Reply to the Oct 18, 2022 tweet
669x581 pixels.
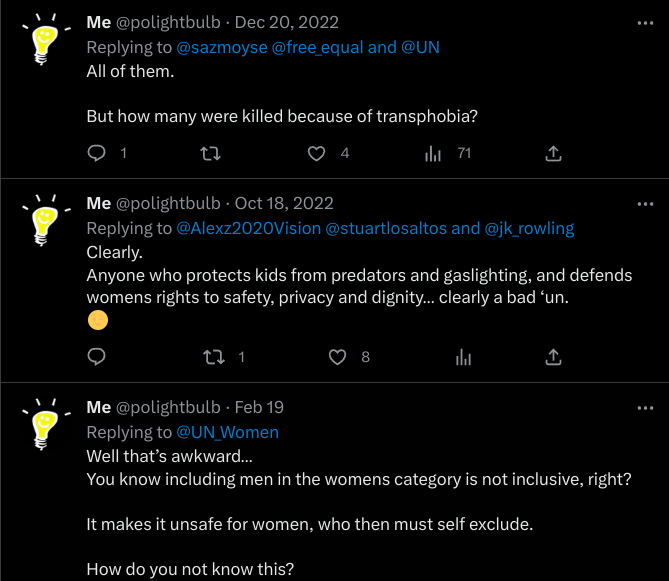[97, 357]
